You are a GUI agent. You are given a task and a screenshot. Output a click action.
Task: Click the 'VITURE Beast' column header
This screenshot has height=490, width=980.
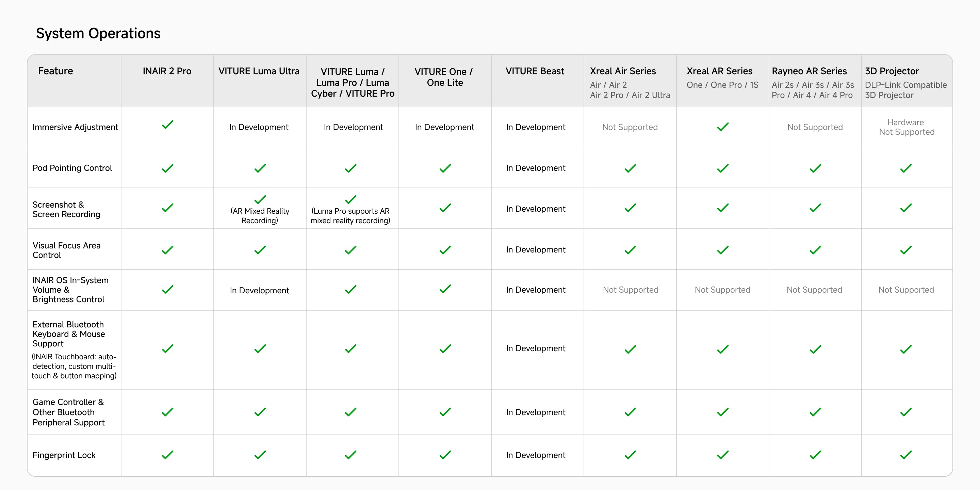pyautogui.click(x=535, y=71)
